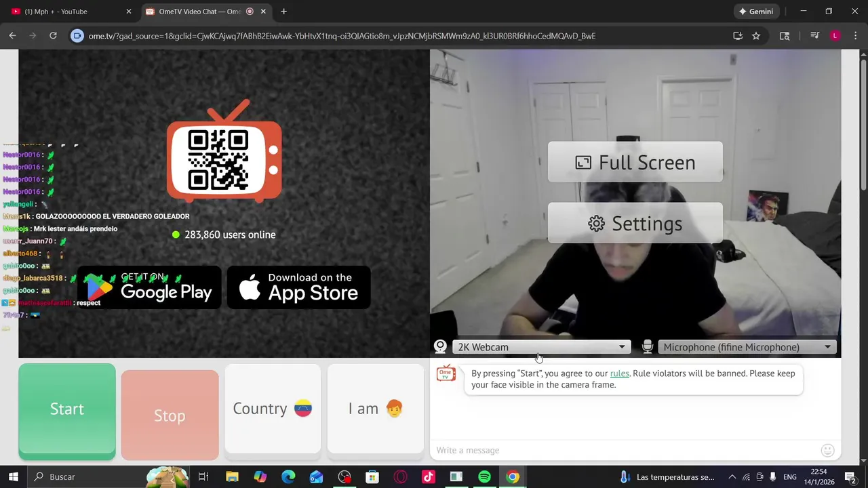Open the 2K Webcam camera dropdown
Image resolution: width=868 pixels, height=488 pixels.
coord(541,347)
